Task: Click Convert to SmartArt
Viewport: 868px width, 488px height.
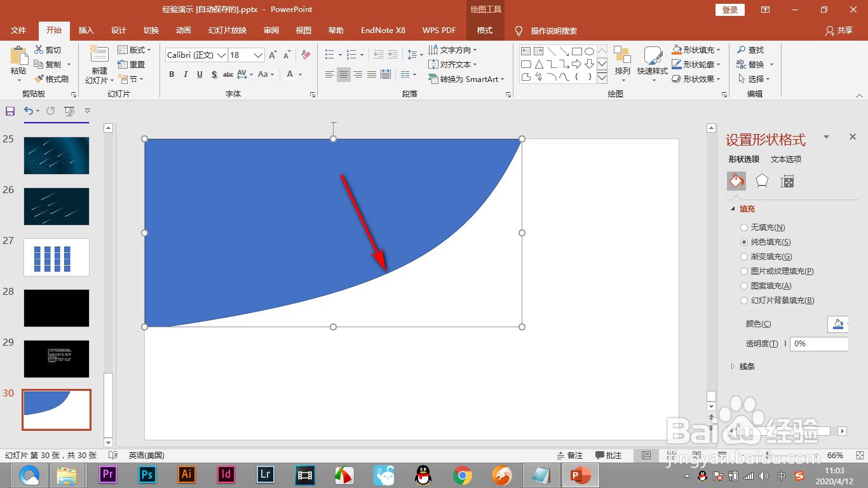Action: [466, 79]
